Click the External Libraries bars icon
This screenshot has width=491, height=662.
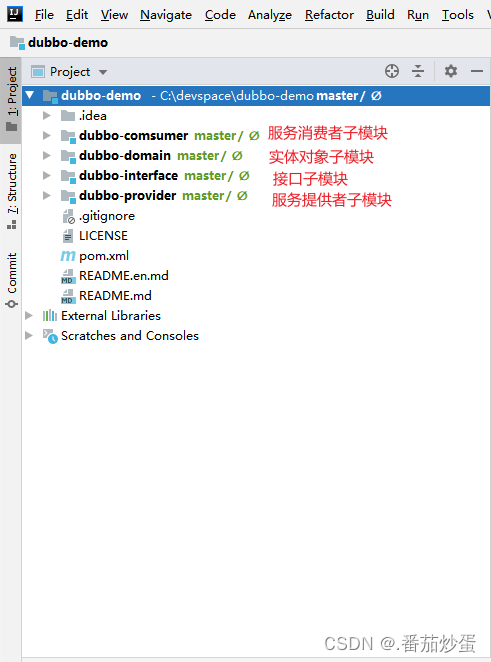(50, 316)
